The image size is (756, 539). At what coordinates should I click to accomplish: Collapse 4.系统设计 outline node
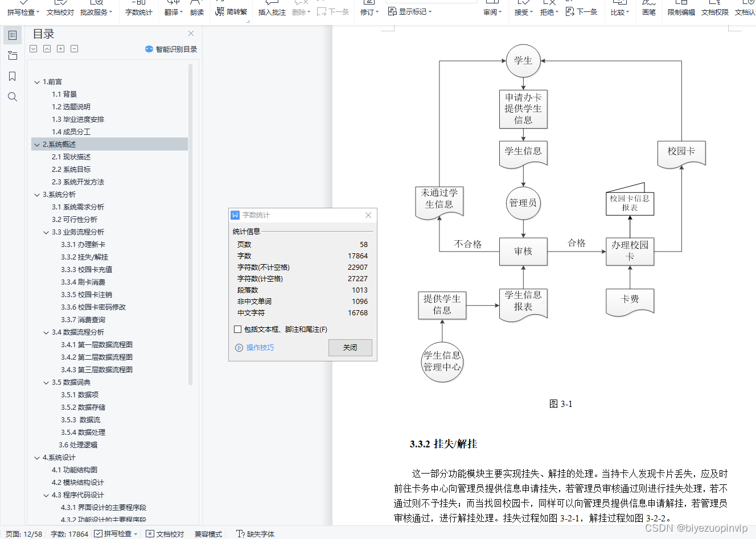pyautogui.click(x=37, y=458)
